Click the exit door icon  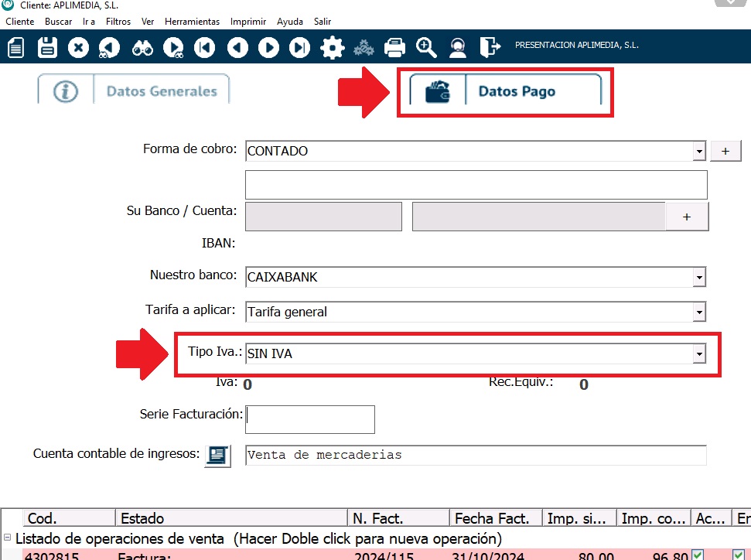490,48
